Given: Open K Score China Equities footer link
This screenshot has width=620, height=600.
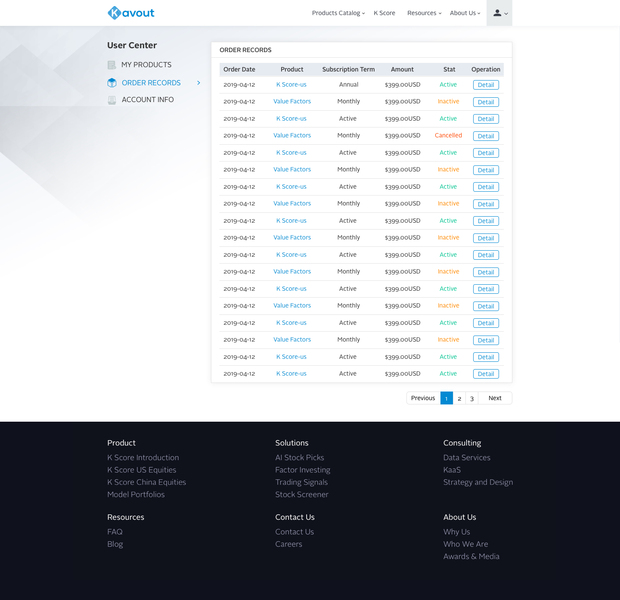Looking at the screenshot, I should [146, 482].
